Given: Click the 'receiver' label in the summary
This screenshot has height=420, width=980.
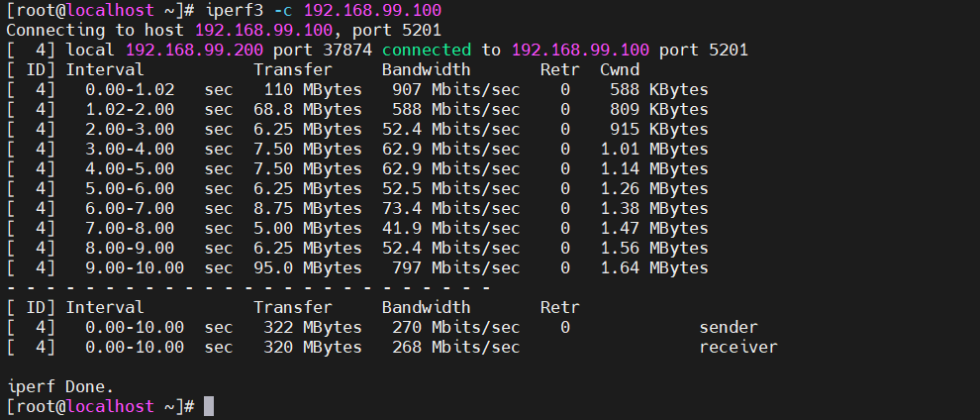Looking at the screenshot, I should tap(737, 347).
